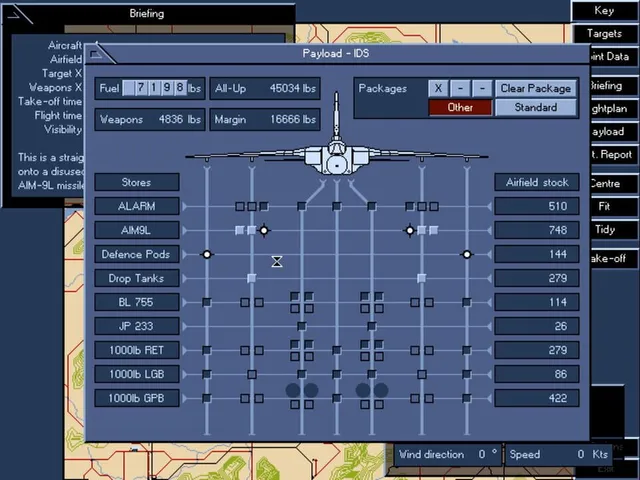Click the right AIM9L crosshair marker
640x480 pixels.
pyautogui.click(x=410, y=231)
